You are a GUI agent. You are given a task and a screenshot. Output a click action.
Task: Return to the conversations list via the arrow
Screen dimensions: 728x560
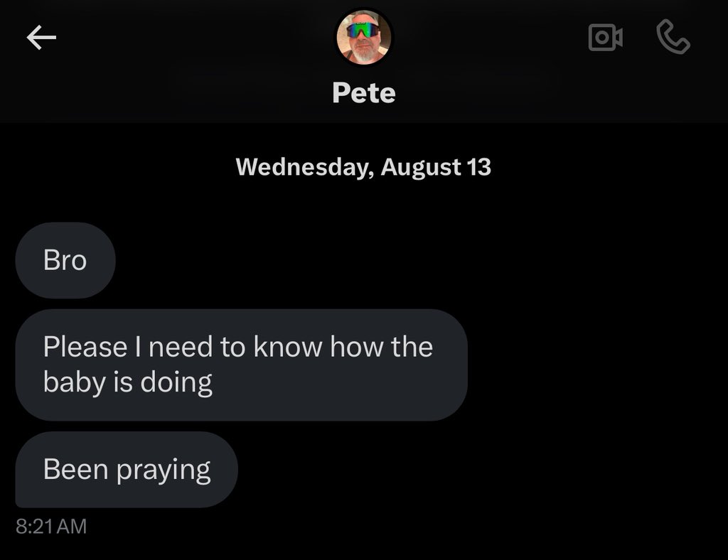point(41,39)
